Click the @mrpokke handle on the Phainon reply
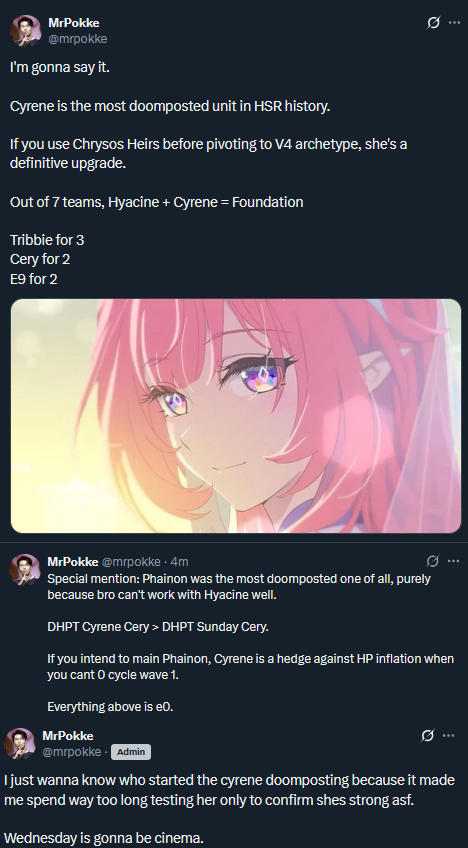Image resolution: width=468 pixels, height=848 pixels. 131,561
